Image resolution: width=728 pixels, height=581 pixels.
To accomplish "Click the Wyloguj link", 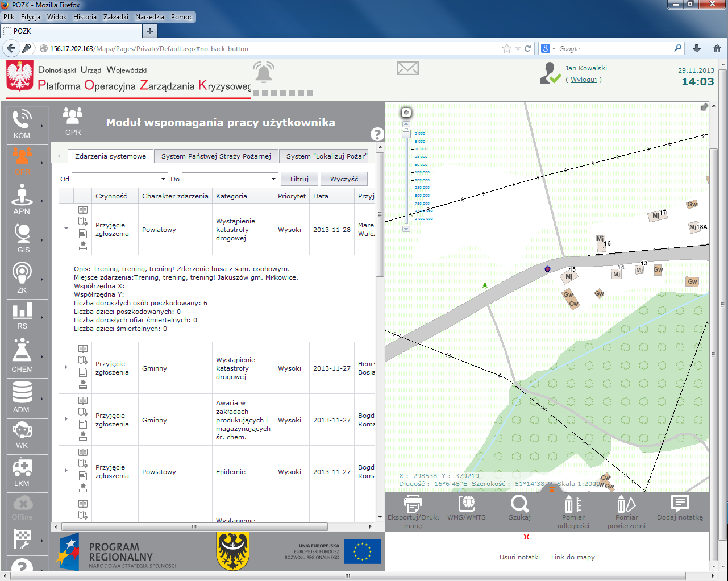I will pyautogui.click(x=584, y=80).
